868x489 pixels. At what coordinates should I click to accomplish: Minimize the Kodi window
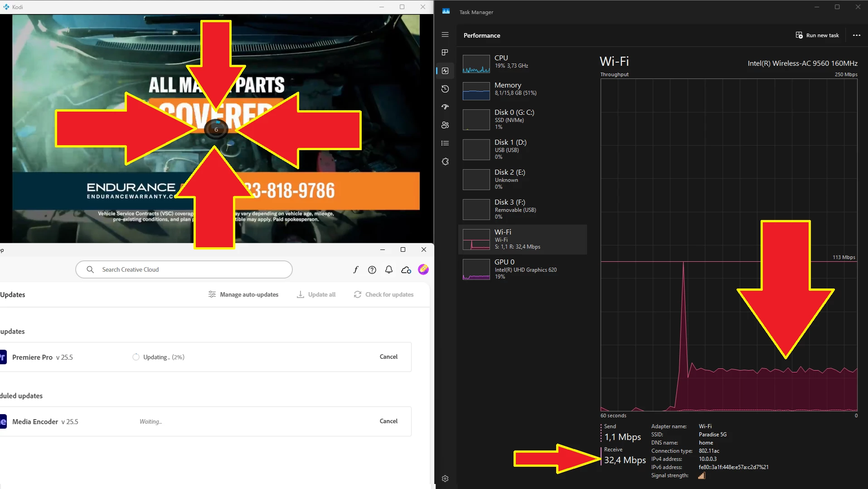(x=381, y=7)
